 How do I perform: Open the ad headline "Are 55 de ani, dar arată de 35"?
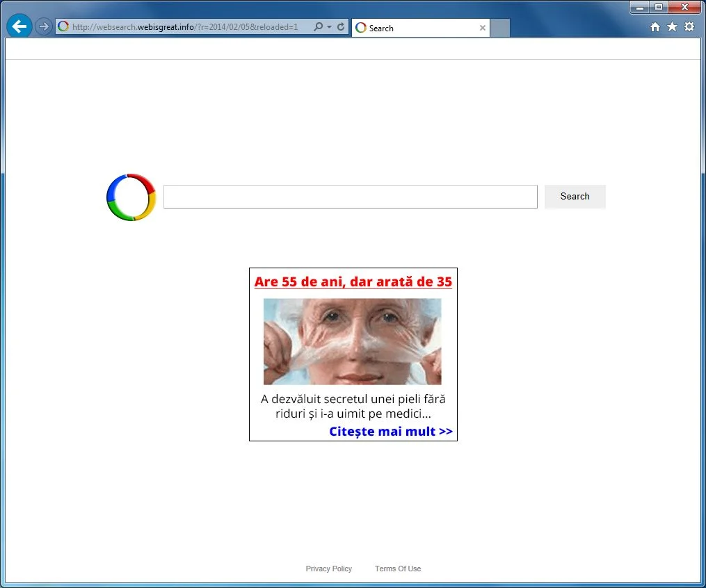353,281
